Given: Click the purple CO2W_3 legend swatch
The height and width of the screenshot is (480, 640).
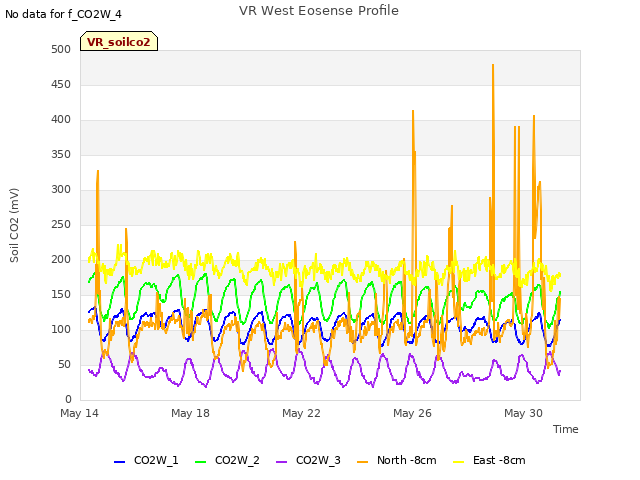Looking at the screenshot, I should point(282,462).
